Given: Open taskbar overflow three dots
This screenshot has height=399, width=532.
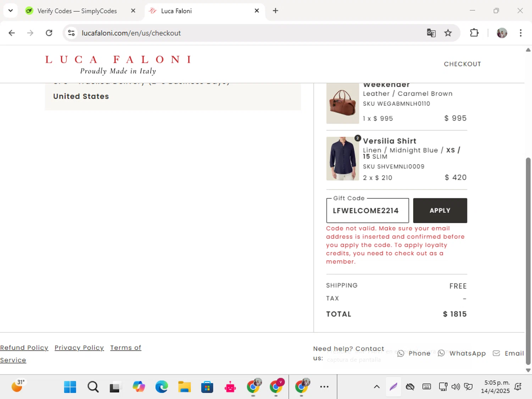Looking at the screenshot, I should 324,387.
